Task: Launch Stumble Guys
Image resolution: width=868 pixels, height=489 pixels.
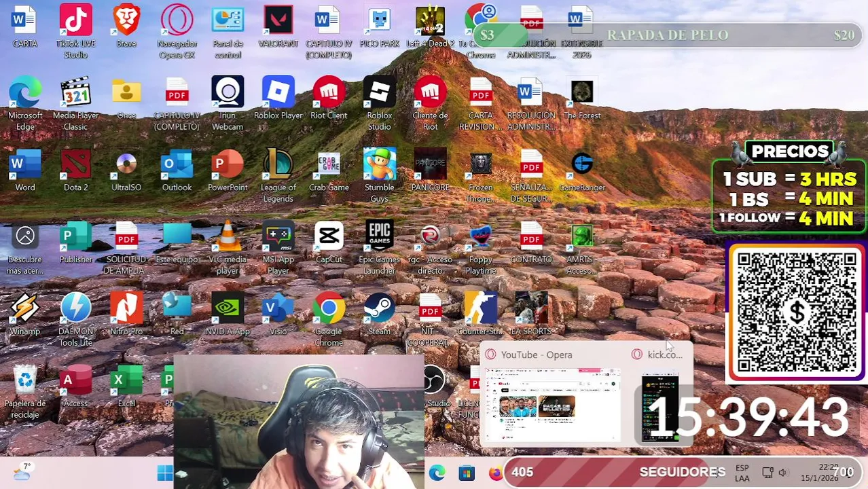Action: tap(379, 175)
